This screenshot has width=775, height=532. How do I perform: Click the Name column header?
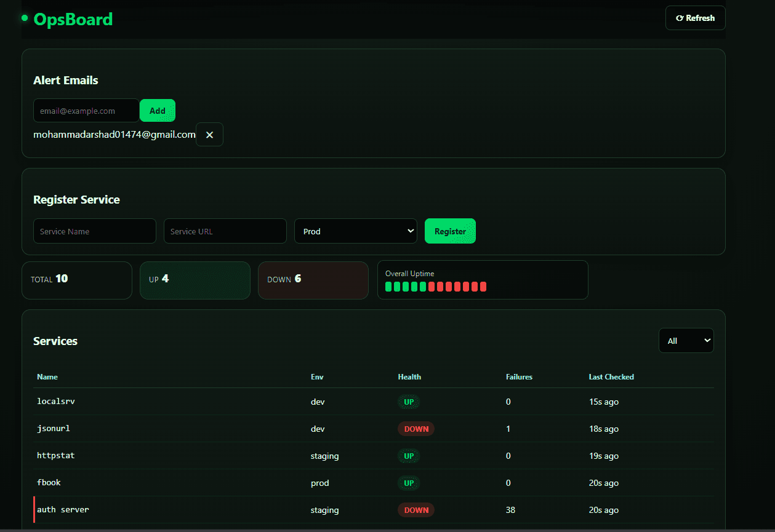tap(47, 376)
